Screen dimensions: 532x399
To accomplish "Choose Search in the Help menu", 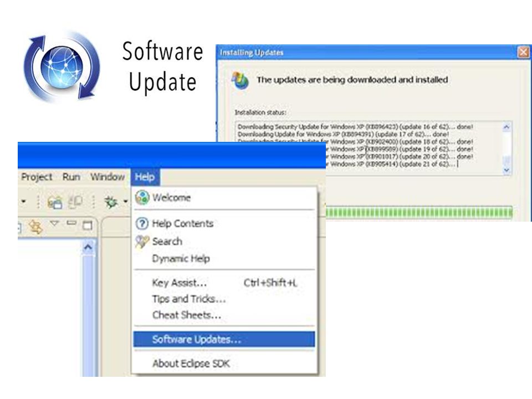I will [224, 241].
